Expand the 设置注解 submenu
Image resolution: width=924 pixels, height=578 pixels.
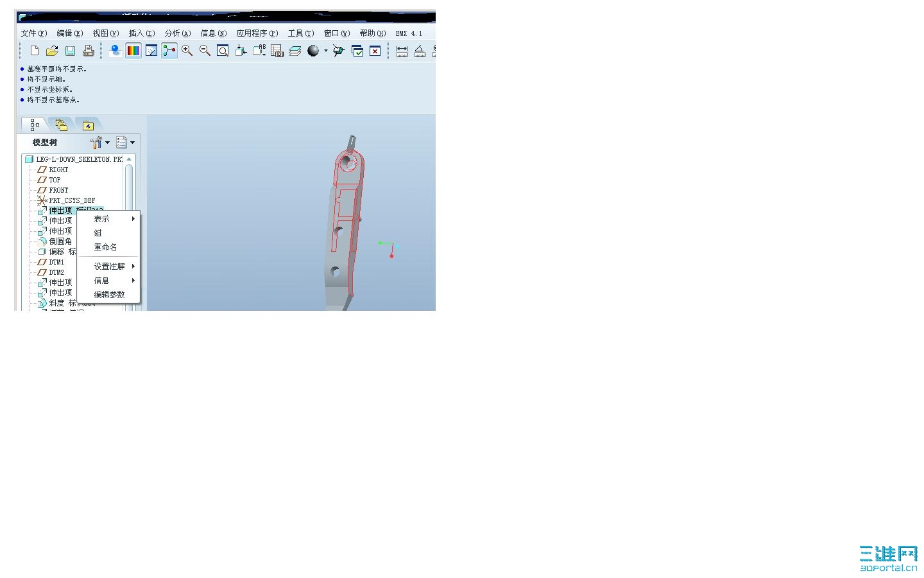click(108, 267)
